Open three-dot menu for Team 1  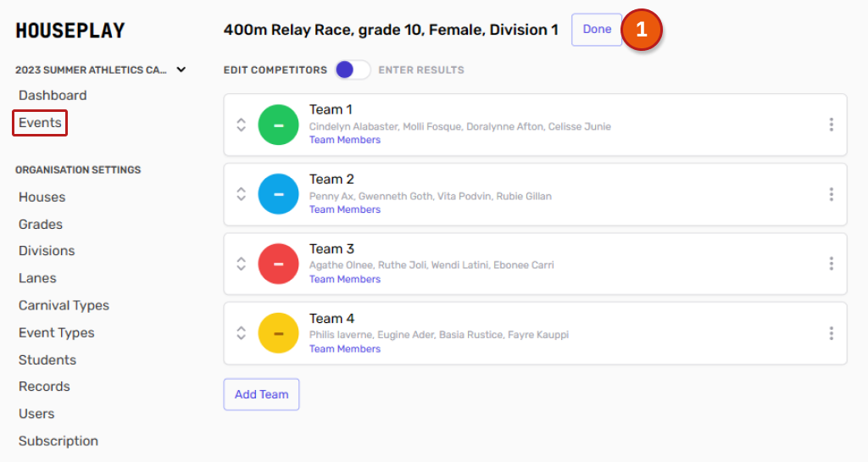click(831, 125)
